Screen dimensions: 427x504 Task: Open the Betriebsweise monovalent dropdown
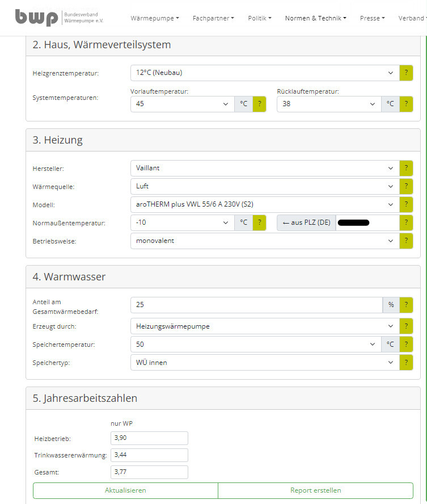(264, 241)
